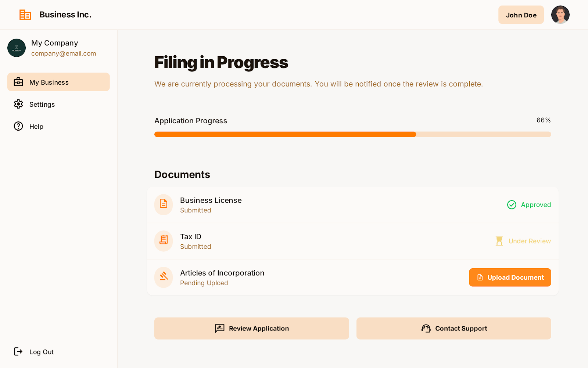Click the My Company round logo
The image size is (588, 368).
[x=17, y=48]
